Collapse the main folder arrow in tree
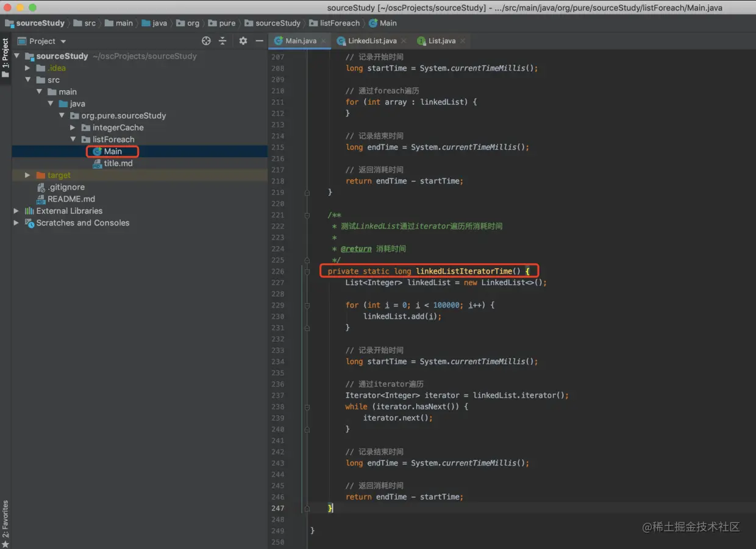This screenshot has height=549, width=756. click(x=39, y=91)
